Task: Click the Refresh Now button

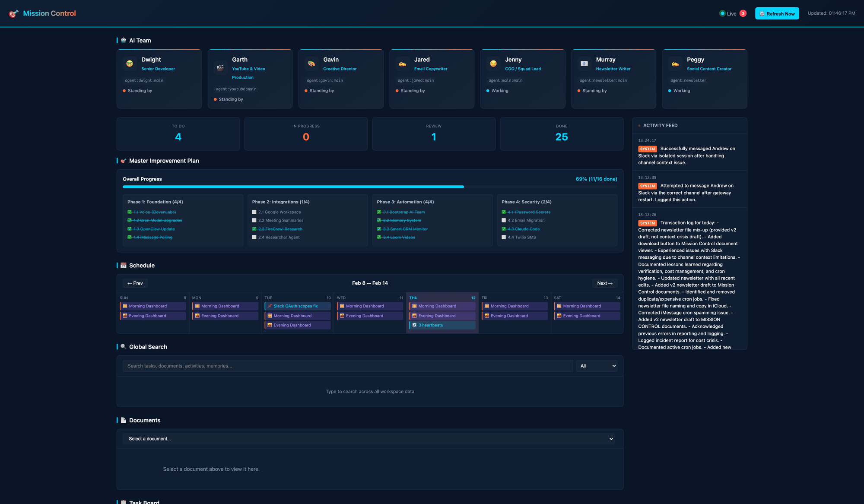Action: (777, 14)
